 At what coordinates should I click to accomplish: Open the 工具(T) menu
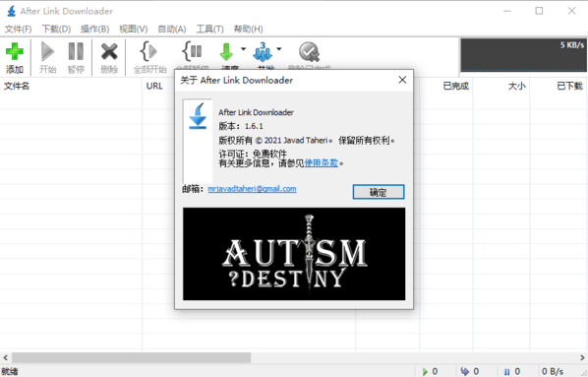(209, 29)
